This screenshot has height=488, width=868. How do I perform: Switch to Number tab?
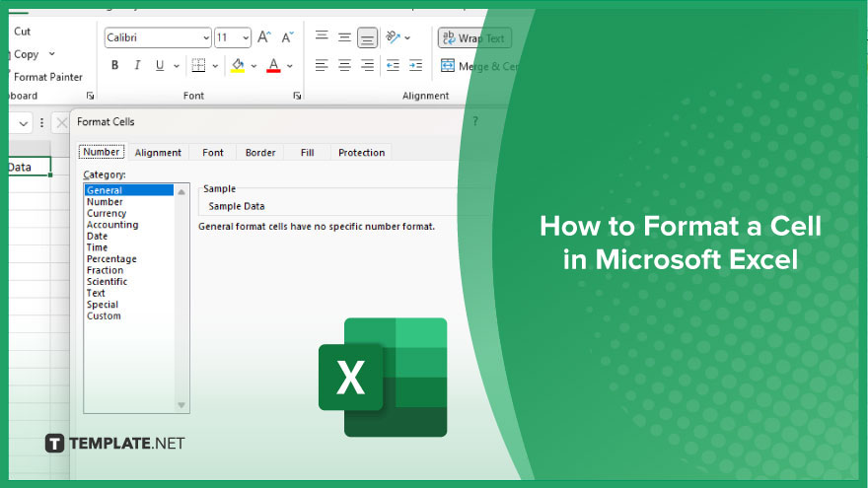click(x=102, y=152)
